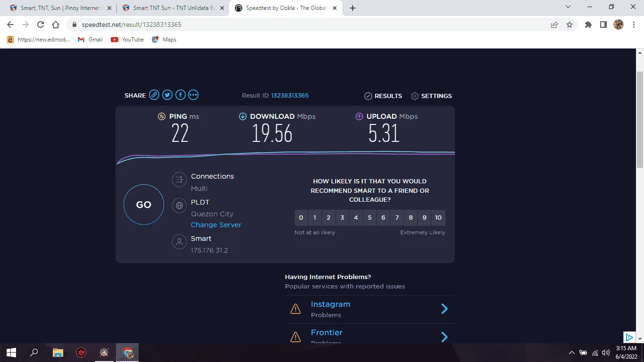Open Windows taskbar search

click(x=34, y=352)
